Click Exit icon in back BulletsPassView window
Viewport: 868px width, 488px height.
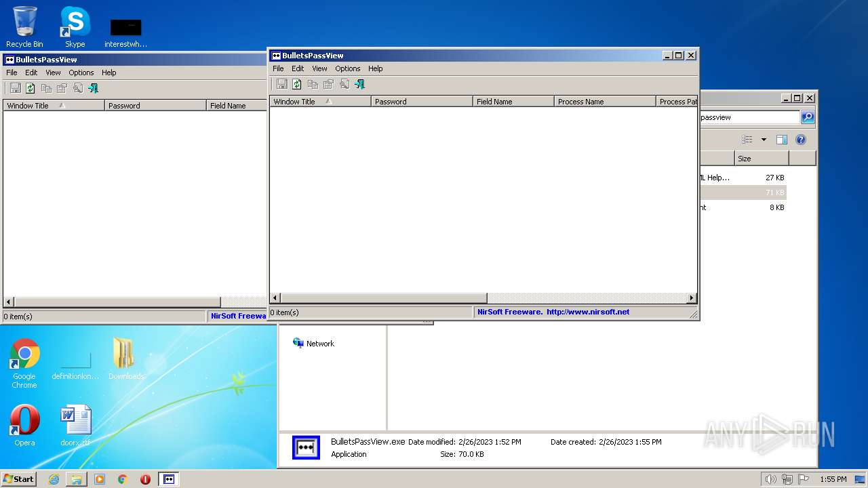[x=94, y=88]
